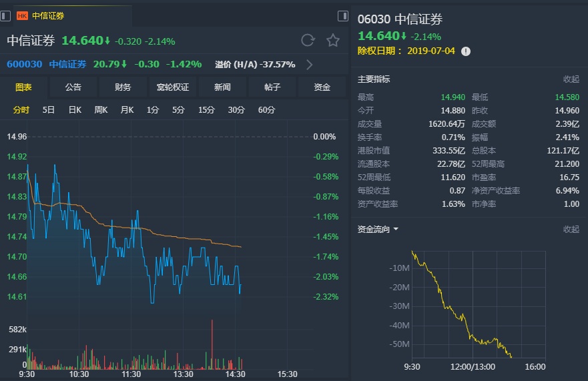Click the HK market badge icon
The image size is (588, 381).
coord(22,15)
